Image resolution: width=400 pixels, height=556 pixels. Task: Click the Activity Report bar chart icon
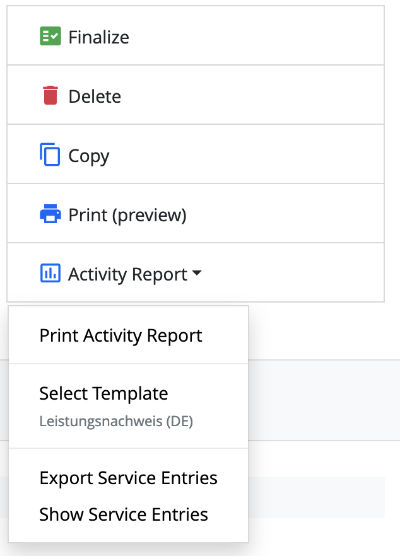pos(50,273)
